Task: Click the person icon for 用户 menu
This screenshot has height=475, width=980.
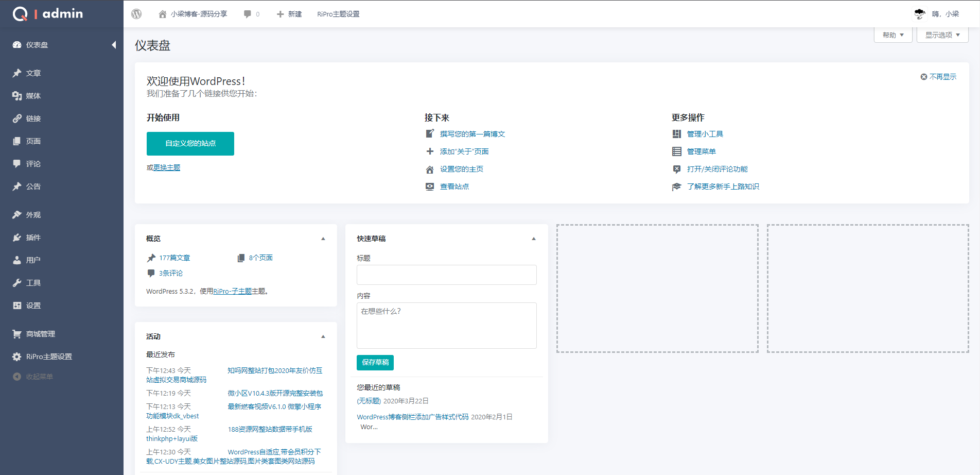Action: (x=17, y=260)
